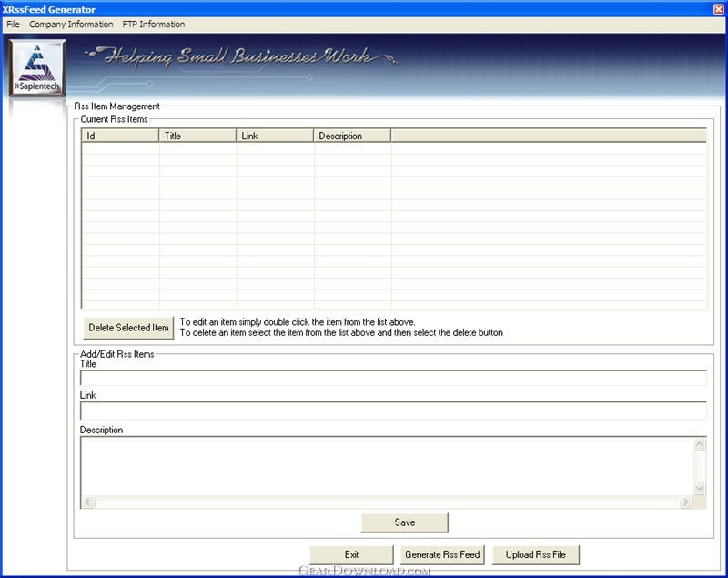The width and height of the screenshot is (728, 578).
Task: Click Generate Rss Feed button
Action: [442, 554]
